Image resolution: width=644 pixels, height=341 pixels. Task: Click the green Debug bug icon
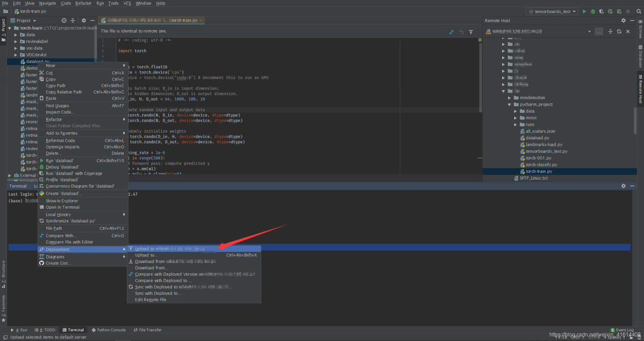click(593, 11)
